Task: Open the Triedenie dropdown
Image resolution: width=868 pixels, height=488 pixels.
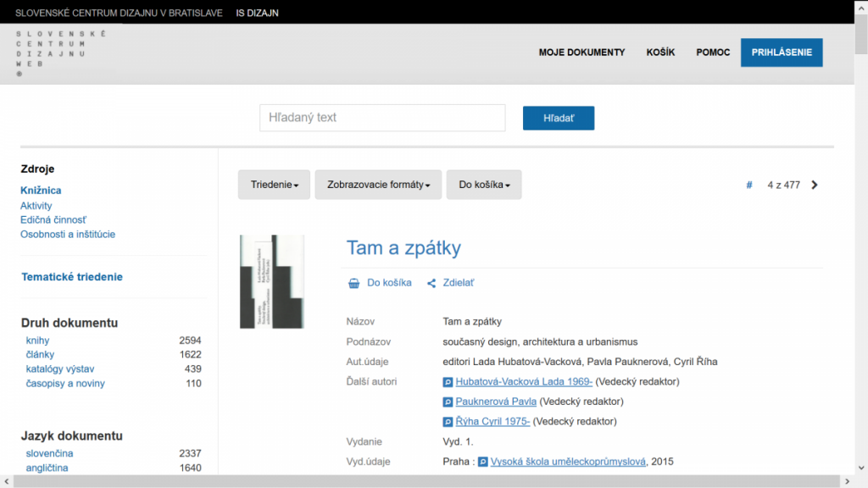Action: click(274, 185)
